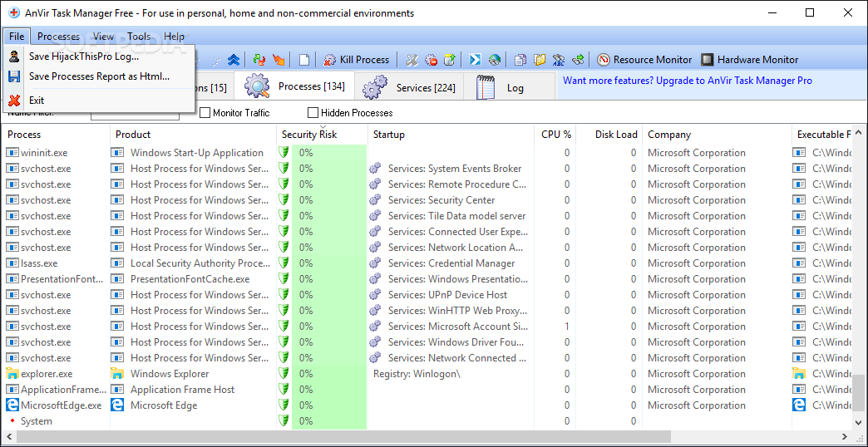Open the Help menu
The height and width of the screenshot is (447, 868).
point(175,37)
